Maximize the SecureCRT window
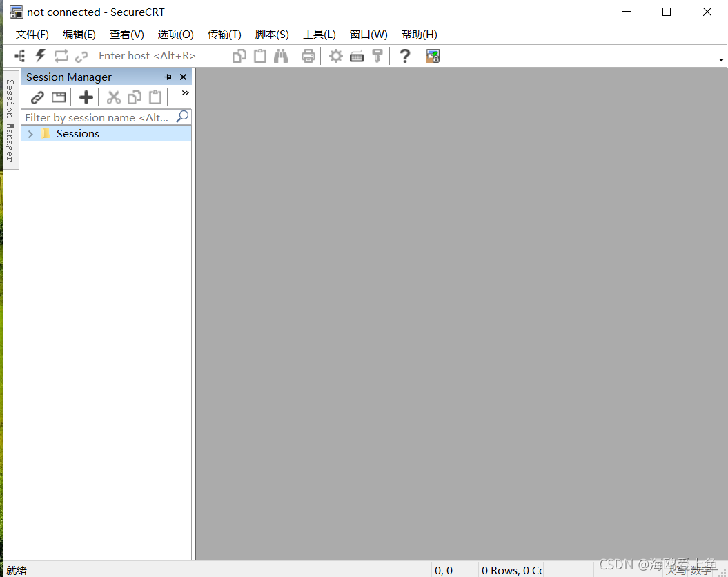The width and height of the screenshot is (728, 577). tap(667, 12)
